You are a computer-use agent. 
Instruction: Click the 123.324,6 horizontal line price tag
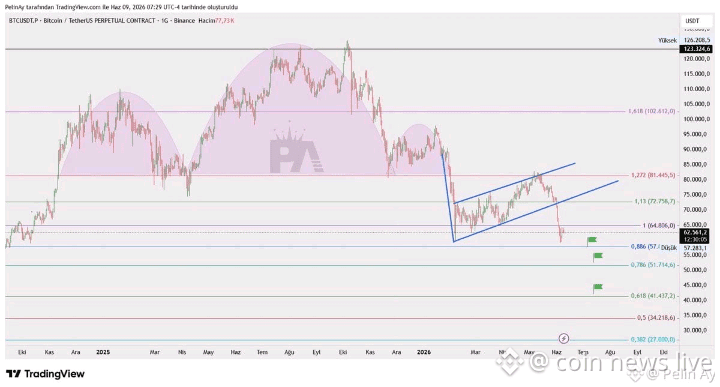[x=696, y=49]
